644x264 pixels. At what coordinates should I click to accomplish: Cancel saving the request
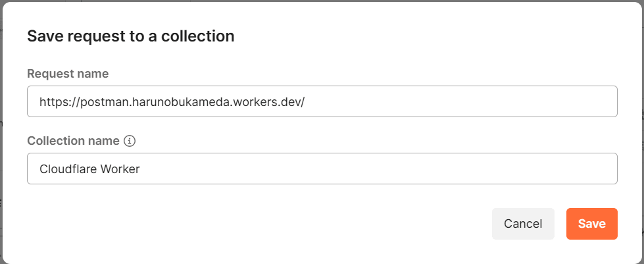[523, 224]
